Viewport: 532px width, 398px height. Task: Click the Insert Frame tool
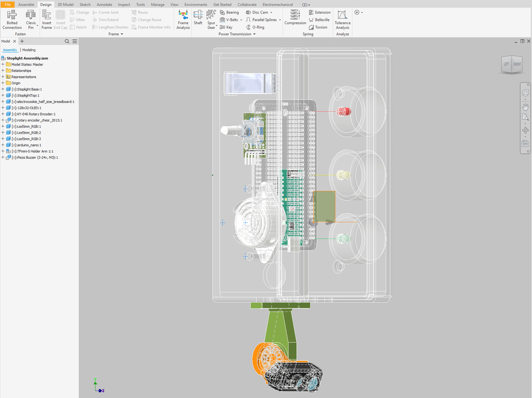point(46,20)
